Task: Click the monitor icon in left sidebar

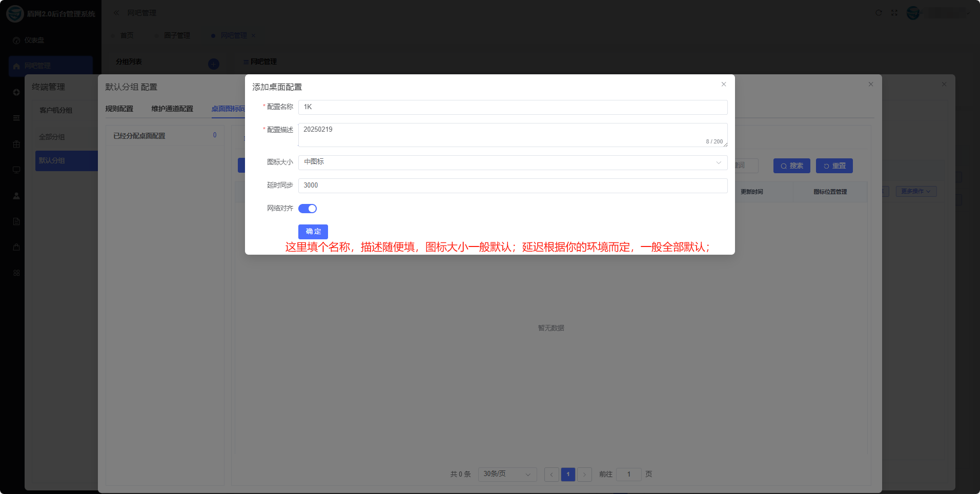Action: point(16,170)
